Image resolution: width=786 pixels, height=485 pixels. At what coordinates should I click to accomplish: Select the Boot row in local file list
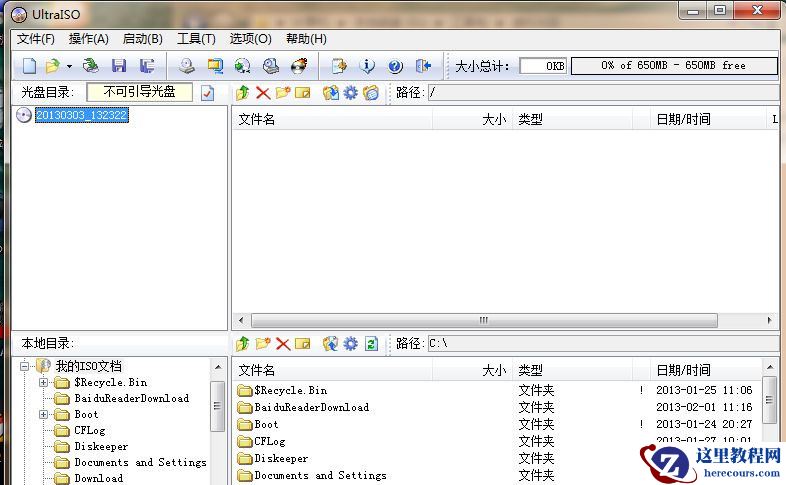click(496, 424)
